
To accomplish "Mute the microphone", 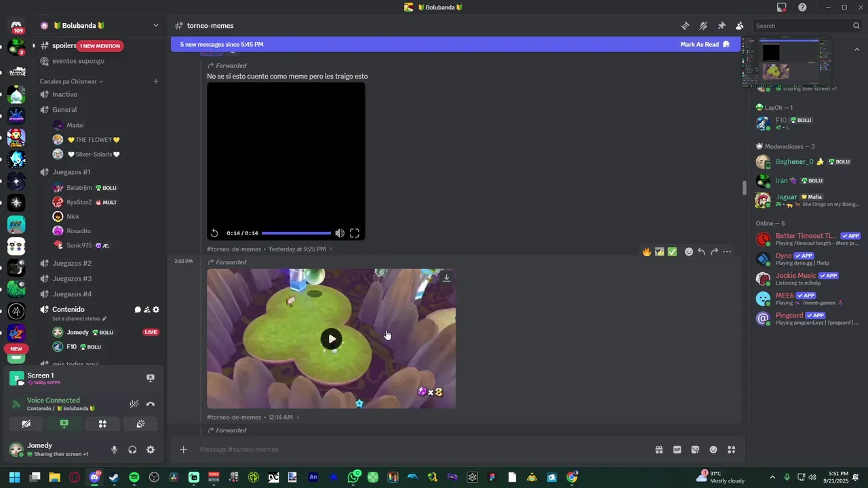I will (115, 449).
